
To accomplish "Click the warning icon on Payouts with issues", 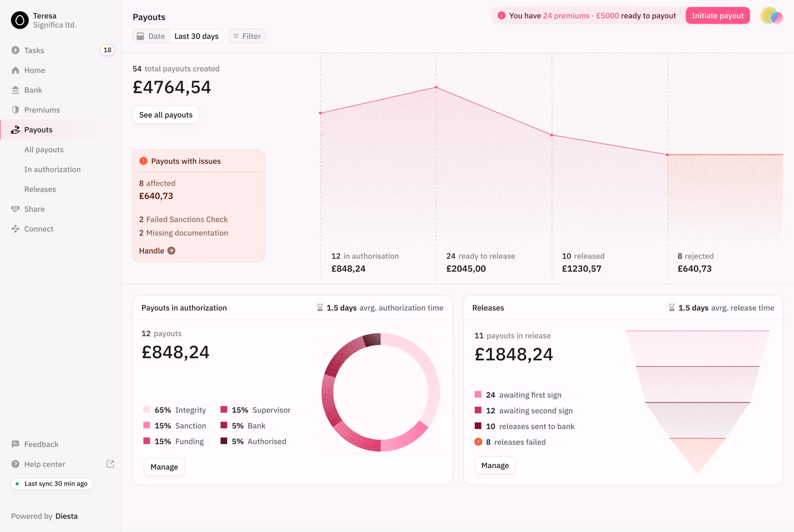I will coord(143,161).
